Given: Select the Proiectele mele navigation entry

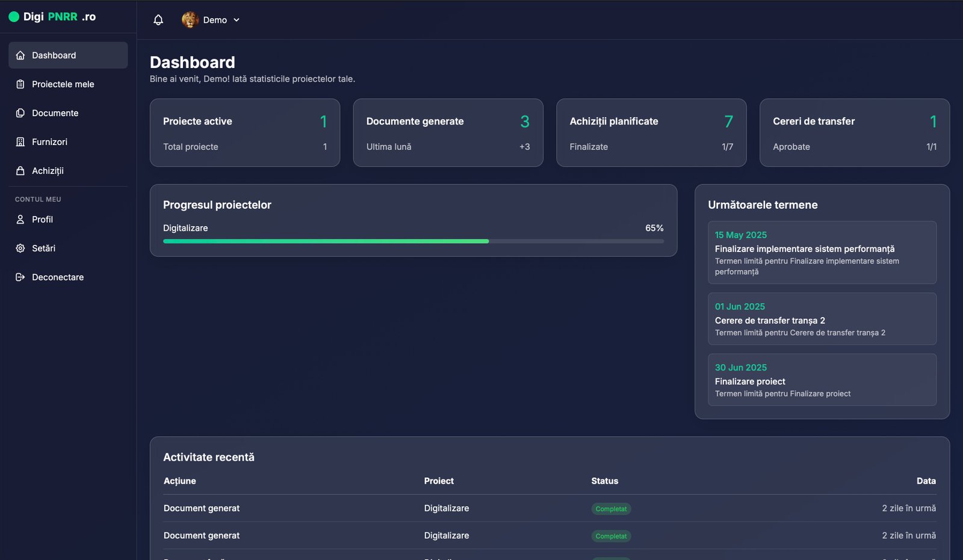Looking at the screenshot, I should point(63,84).
